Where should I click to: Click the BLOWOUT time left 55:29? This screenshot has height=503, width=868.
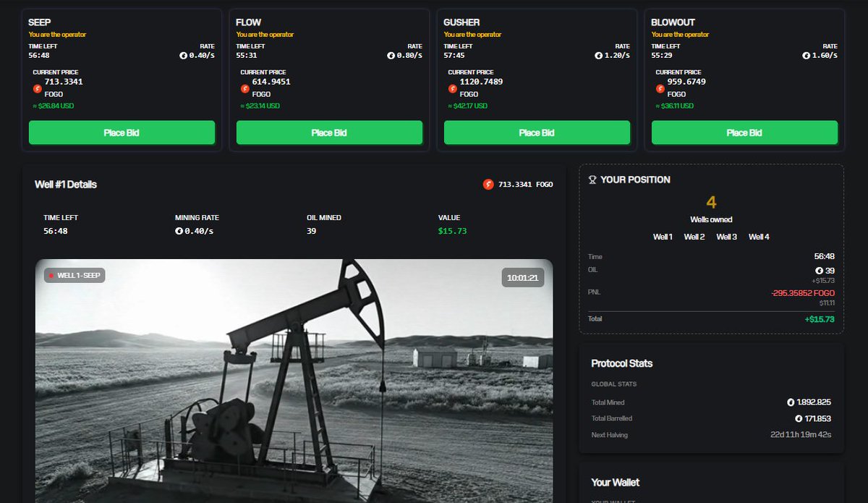coord(661,55)
